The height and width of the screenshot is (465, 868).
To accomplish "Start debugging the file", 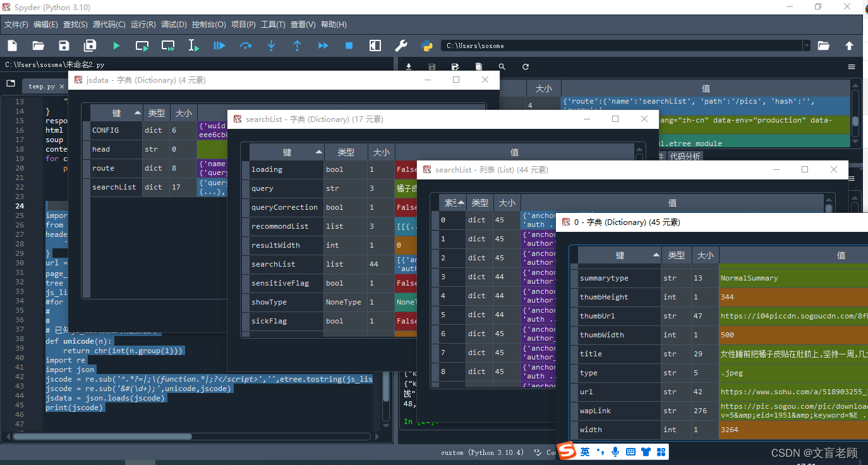I will tap(219, 45).
